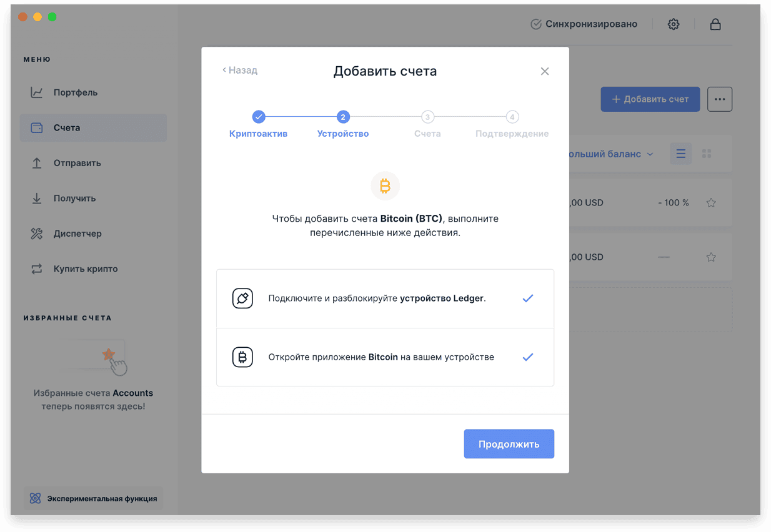Click the Подключите и разблокируйте устройство Ledger text
This screenshot has width=771, height=532.
point(377,298)
